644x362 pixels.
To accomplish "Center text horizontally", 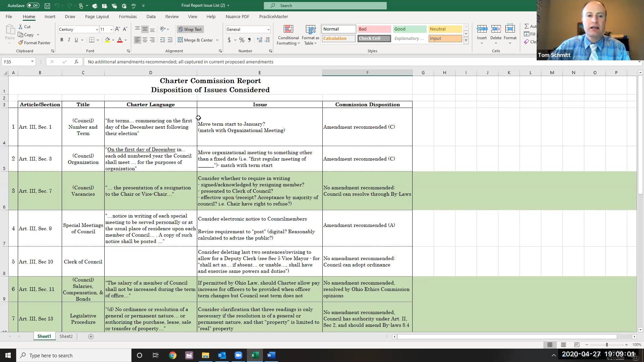I will [145, 40].
